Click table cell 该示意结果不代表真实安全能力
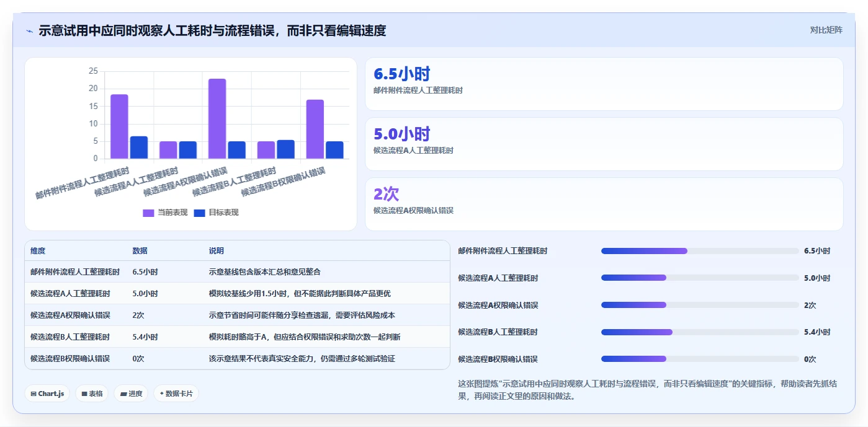868x427 pixels. point(302,359)
